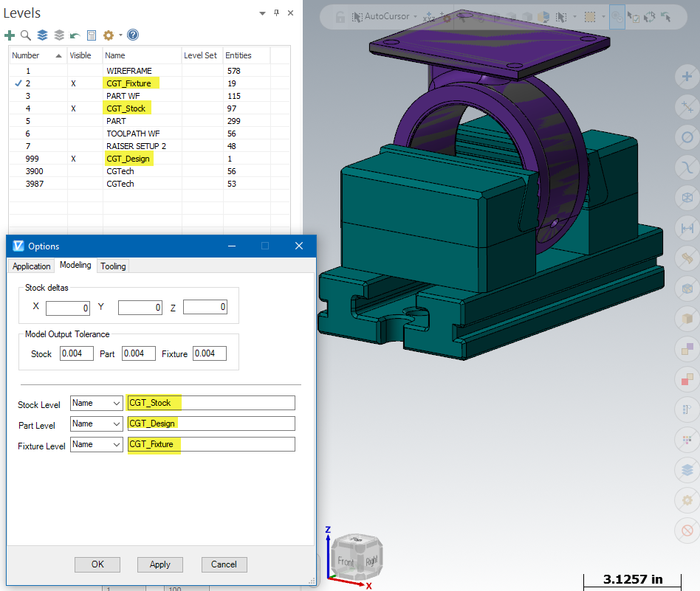This screenshot has height=591, width=700.
Task: Switch to the Tooling tab
Action: (113, 266)
